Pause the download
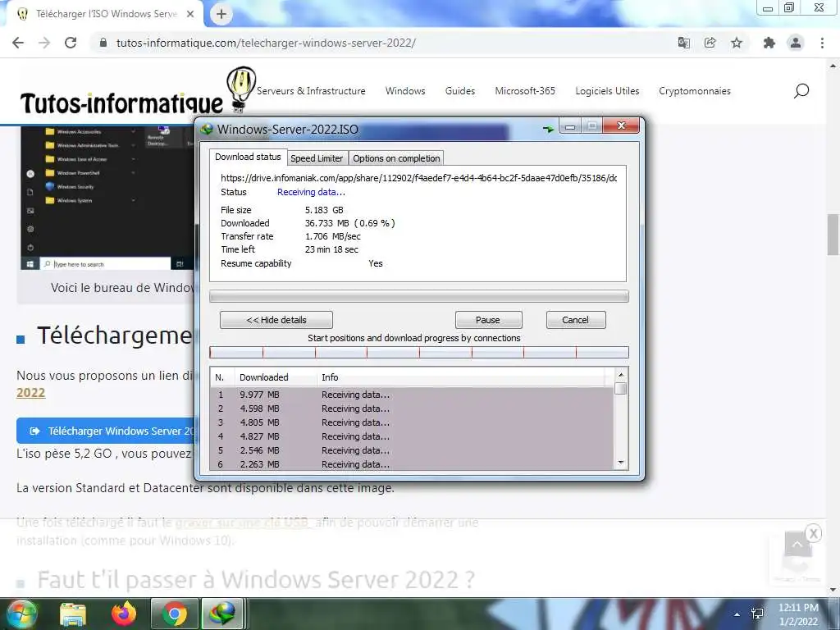 488,320
